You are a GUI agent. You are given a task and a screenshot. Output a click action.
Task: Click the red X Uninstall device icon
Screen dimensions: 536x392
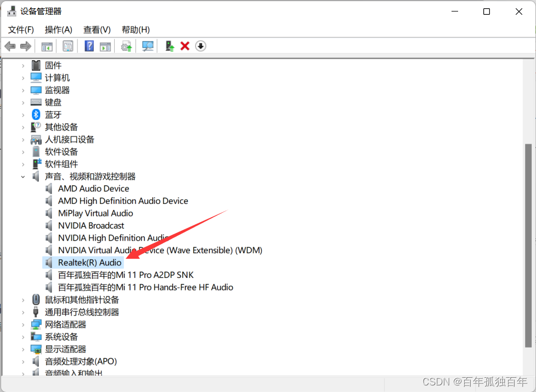pos(185,46)
